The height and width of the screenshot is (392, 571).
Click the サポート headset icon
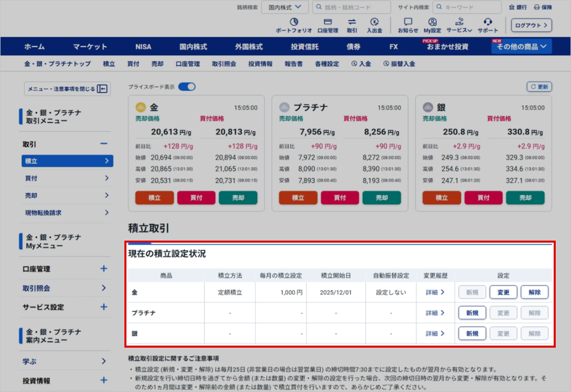click(487, 22)
